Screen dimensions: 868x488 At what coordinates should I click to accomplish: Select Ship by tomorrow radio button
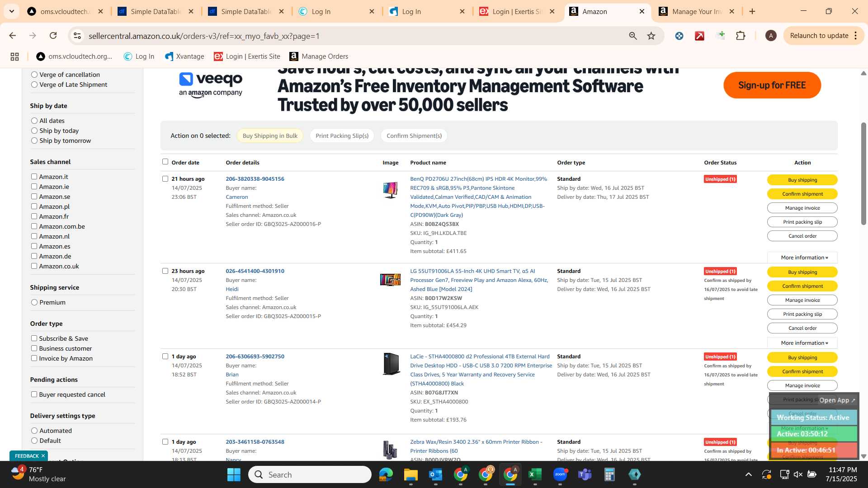tap(34, 141)
